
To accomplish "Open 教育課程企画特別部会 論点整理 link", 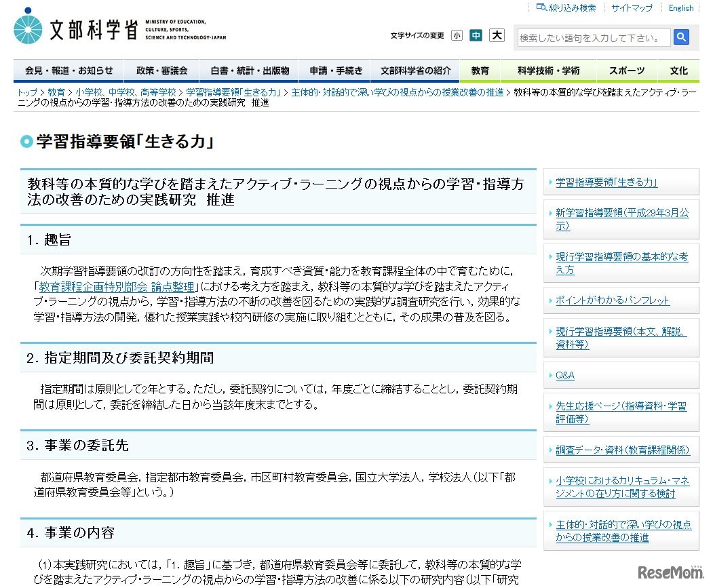I will pos(117,286).
